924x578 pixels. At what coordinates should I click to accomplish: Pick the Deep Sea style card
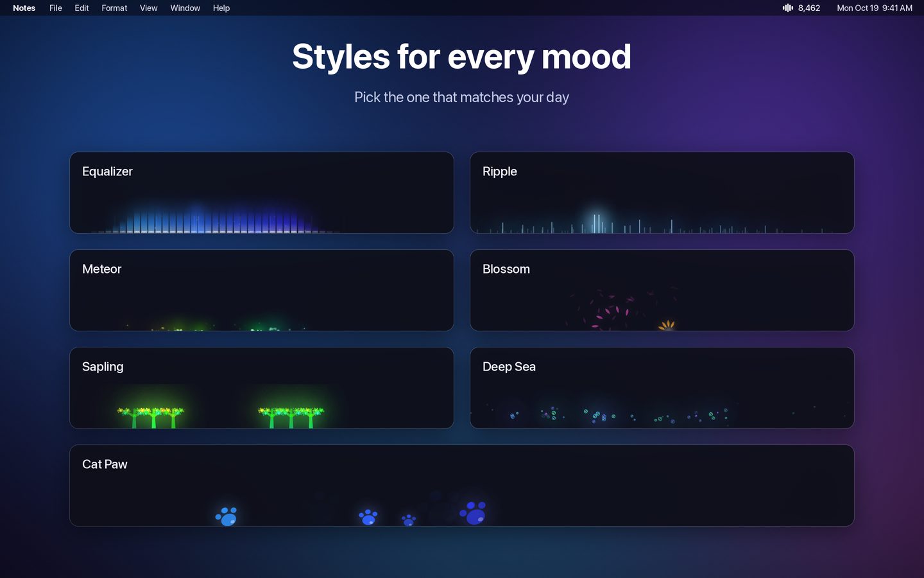point(662,388)
